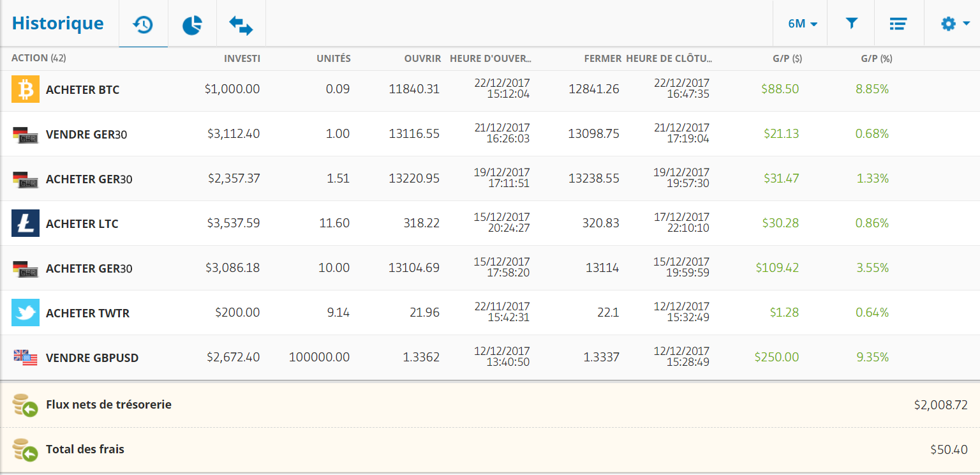The width and height of the screenshot is (980, 475).
Task: Click the $2,008.72 net cash flow amount
Action: (940, 405)
